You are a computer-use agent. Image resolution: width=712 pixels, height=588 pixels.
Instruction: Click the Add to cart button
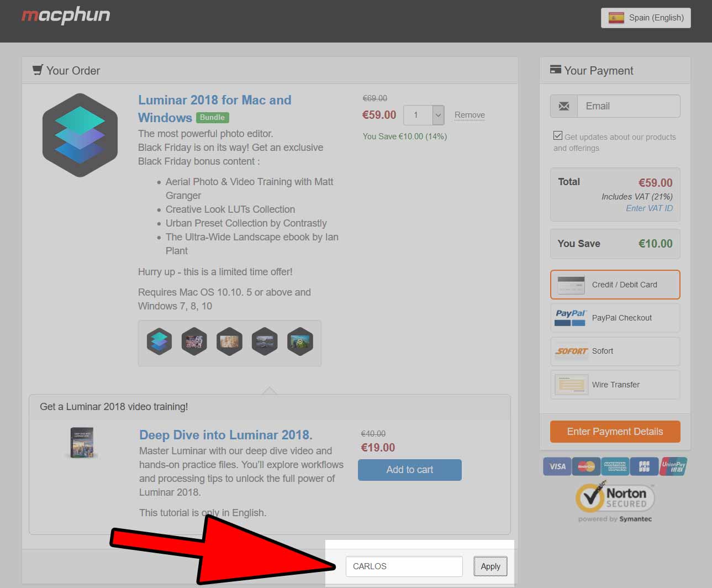(410, 470)
